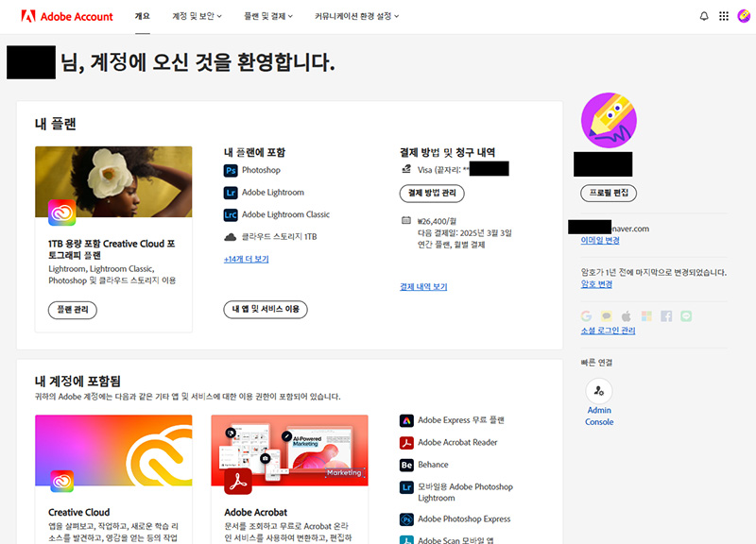Screen dimensions: 756x544
Task: Click the Photoshop text in plan list
Action: click(x=261, y=170)
